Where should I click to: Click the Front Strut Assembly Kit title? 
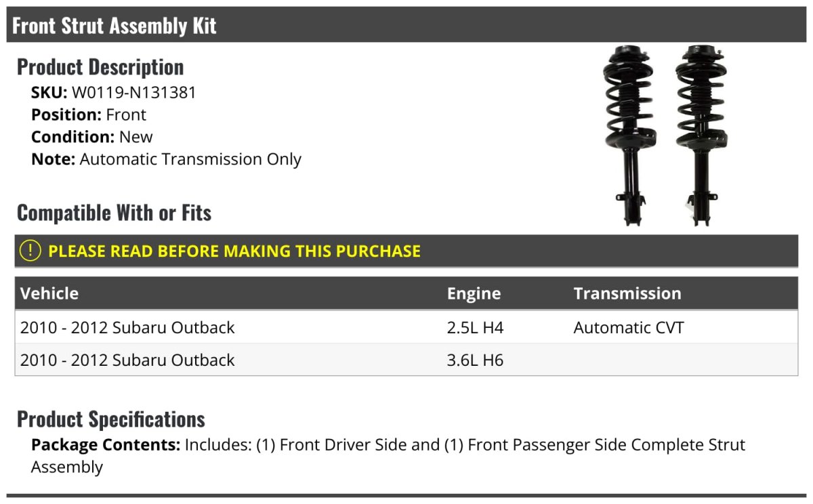point(114,26)
